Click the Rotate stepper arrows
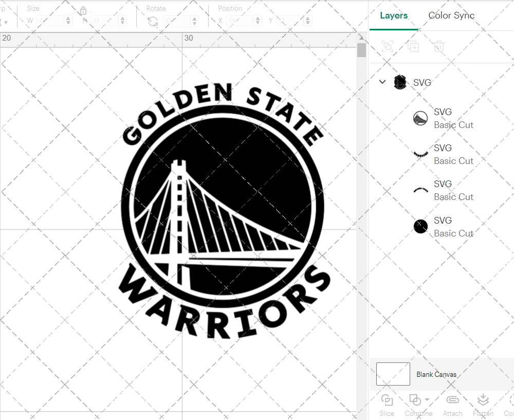 pos(195,21)
